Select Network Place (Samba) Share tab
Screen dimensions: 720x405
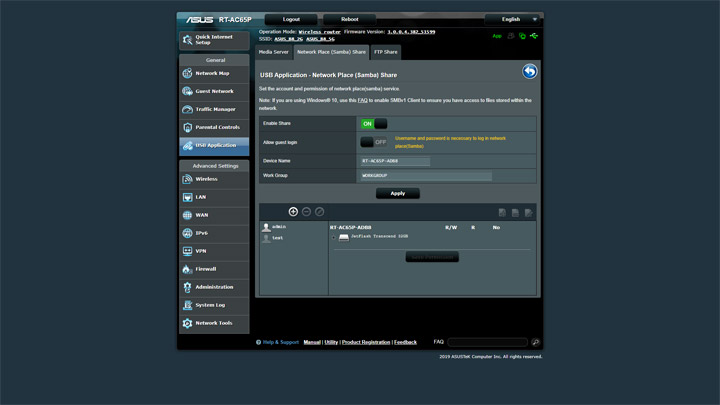[332, 52]
